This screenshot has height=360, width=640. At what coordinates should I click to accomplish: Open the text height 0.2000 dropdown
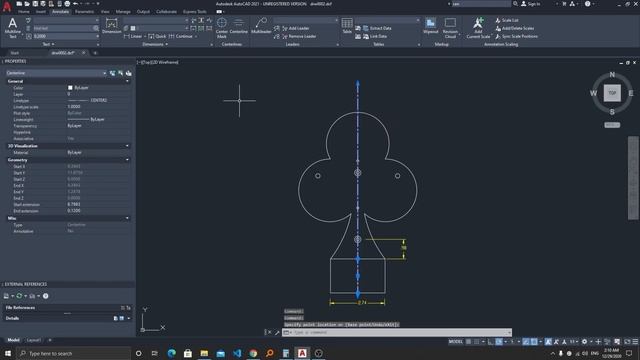pyautogui.click(x=98, y=36)
